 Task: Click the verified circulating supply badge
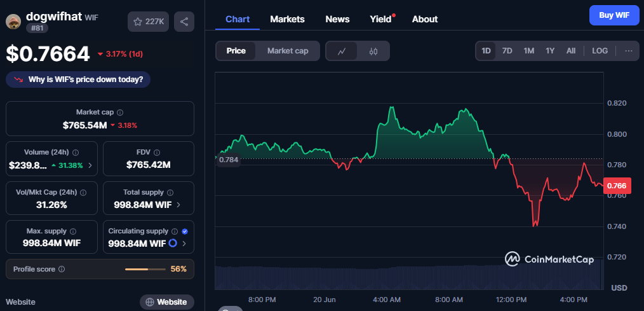pyautogui.click(x=184, y=232)
